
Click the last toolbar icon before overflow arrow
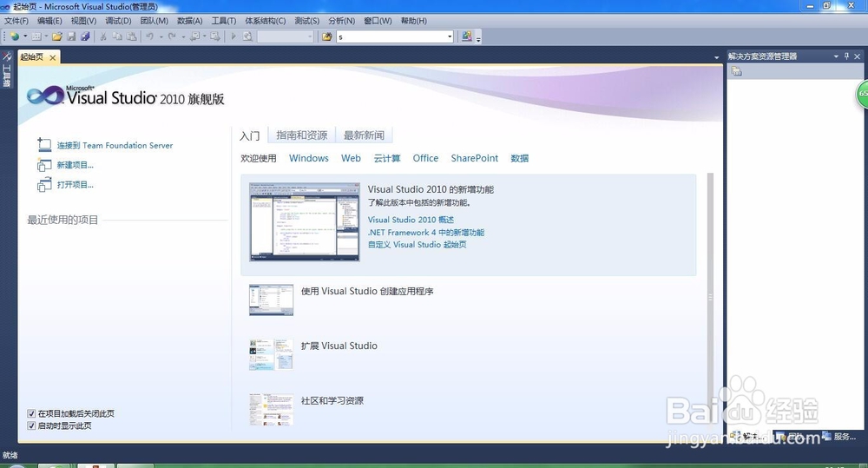(467, 36)
